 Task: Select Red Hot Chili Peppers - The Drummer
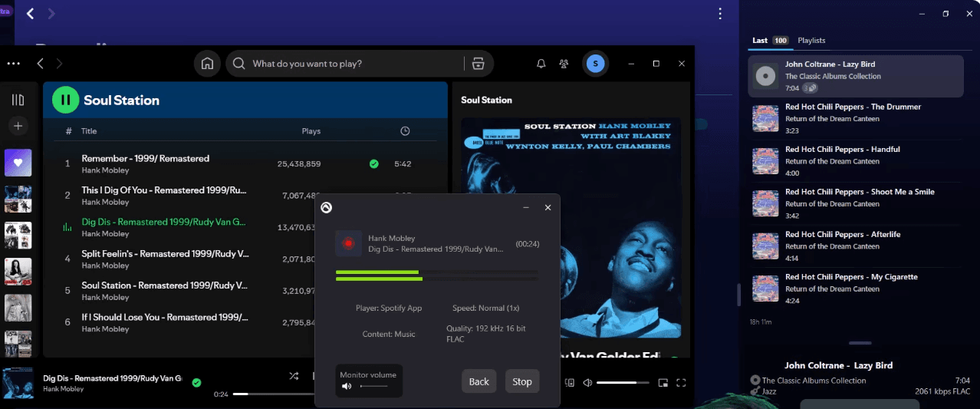pos(856,119)
